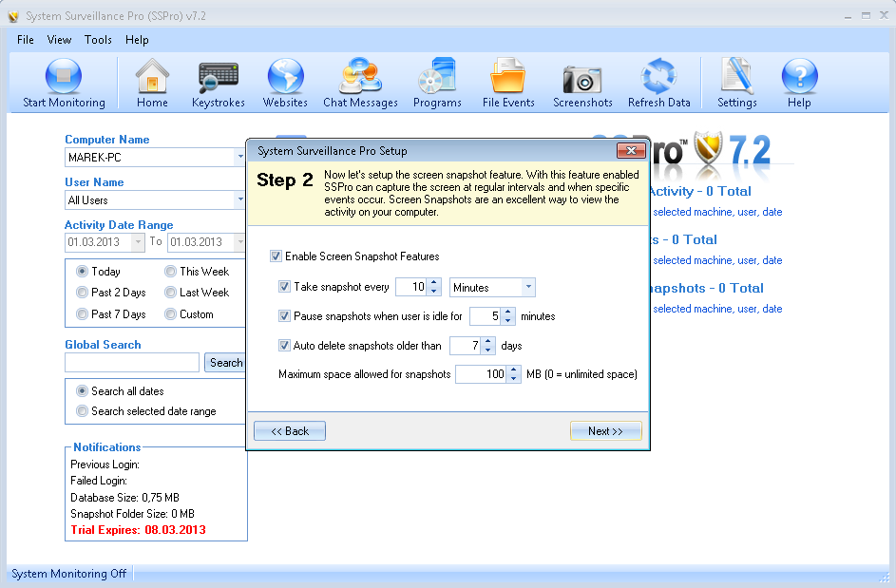Open the View menu
Viewport: 896px width, 588px height.
pyautogui.click(x=59, y=40)
